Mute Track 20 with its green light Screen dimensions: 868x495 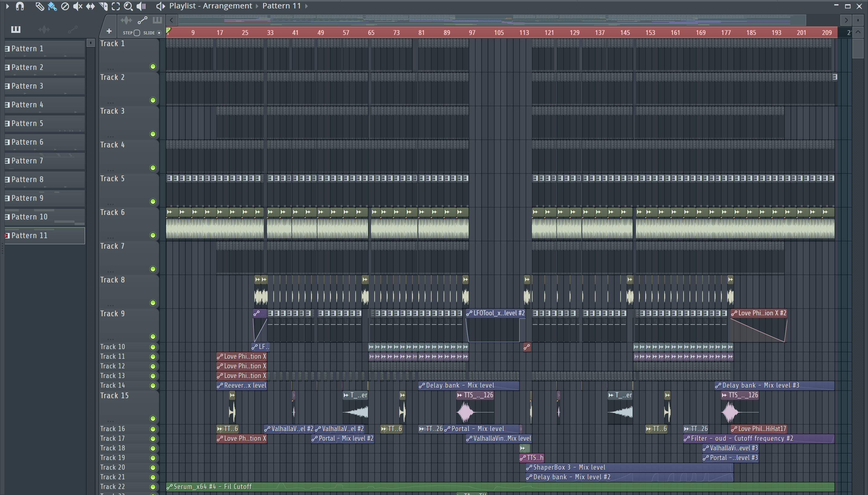(153, 468)
